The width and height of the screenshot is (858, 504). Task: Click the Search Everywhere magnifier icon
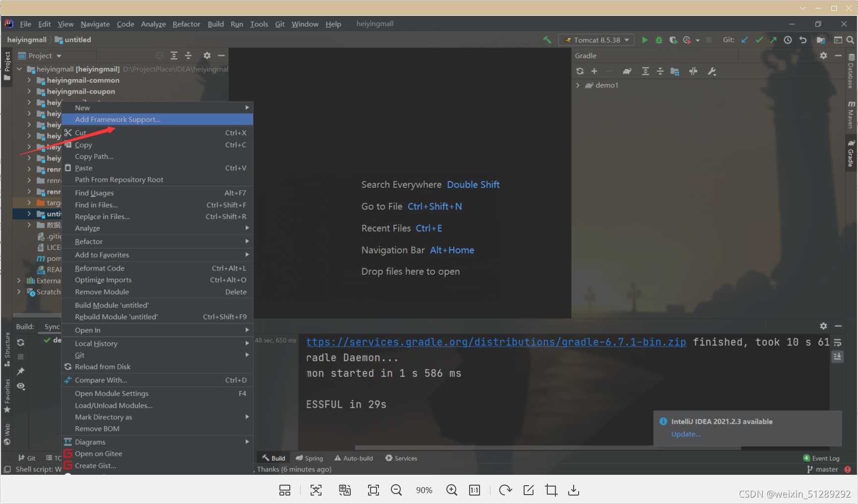click(x=850, y=40)
